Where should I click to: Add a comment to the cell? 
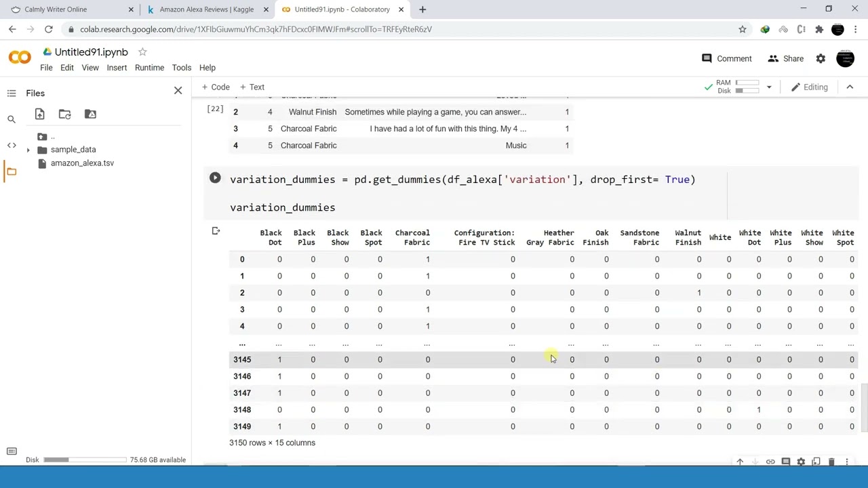[786, 462]
